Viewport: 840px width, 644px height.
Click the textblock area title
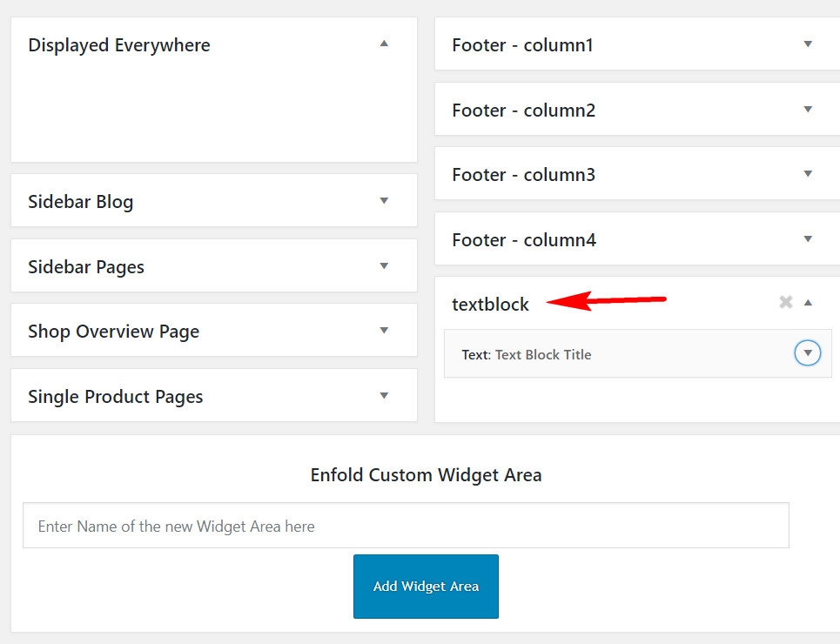coord(490,305)
